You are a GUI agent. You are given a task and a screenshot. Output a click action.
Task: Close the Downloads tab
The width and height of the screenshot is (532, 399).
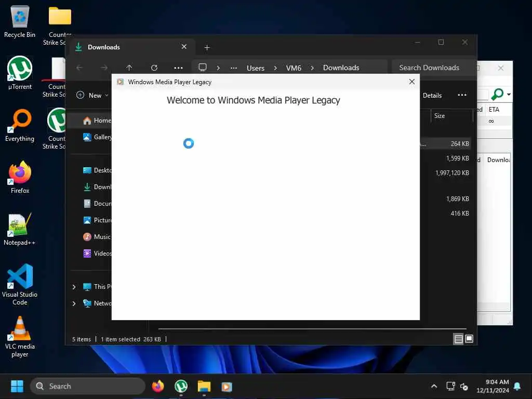click(184, 47)
